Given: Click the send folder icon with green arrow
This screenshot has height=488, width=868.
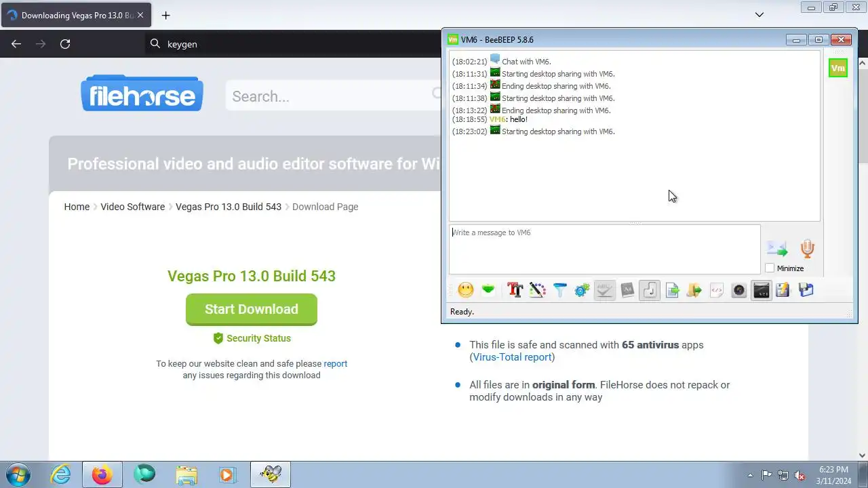Looking at the screenshot, I should [694, 290].
